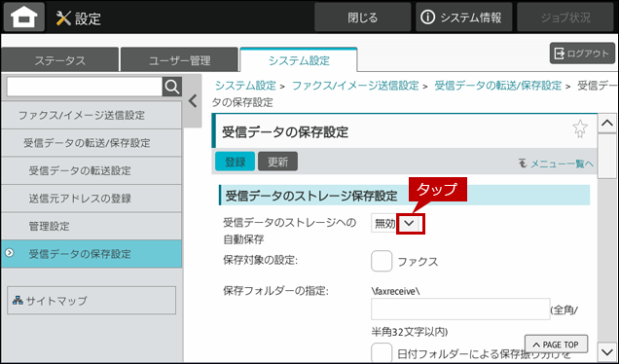Open システム情報 info button
This screenshot has height=364, width=619.
463,18
